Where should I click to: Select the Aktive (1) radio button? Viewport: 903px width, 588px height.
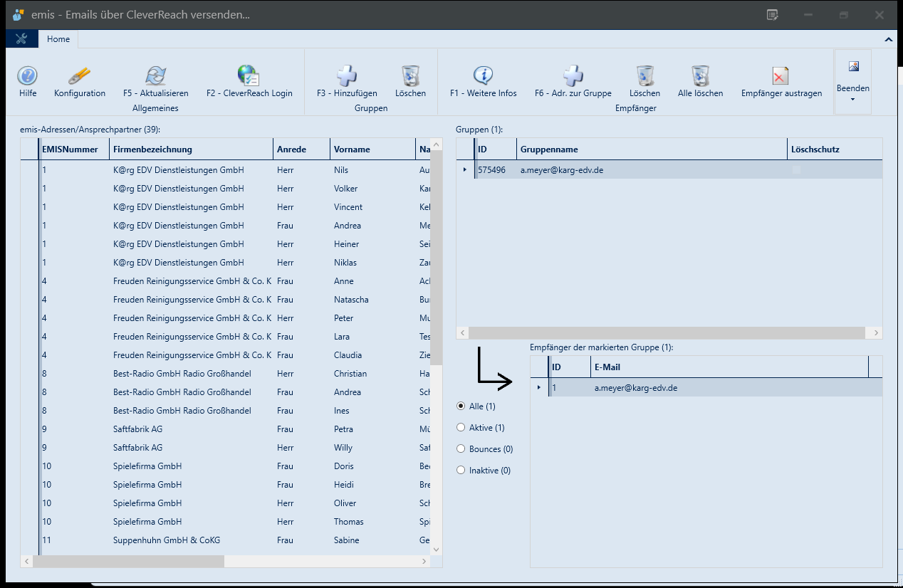point(461,428)
